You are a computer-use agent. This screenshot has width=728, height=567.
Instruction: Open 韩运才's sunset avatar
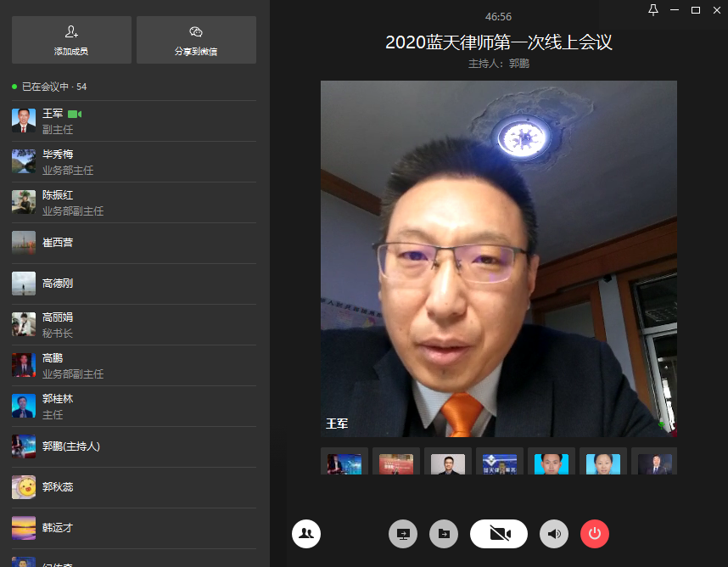tap(24, 528)
